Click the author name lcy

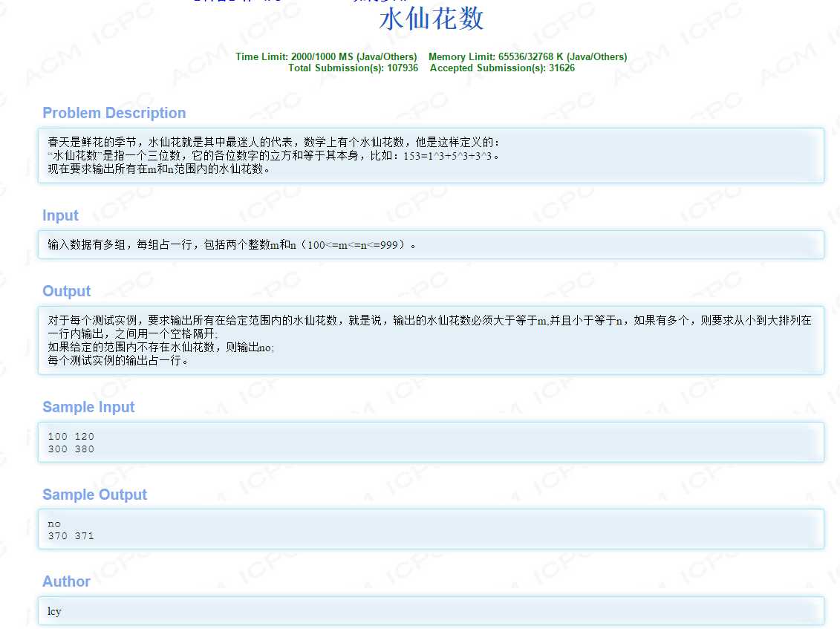point(54,611)
